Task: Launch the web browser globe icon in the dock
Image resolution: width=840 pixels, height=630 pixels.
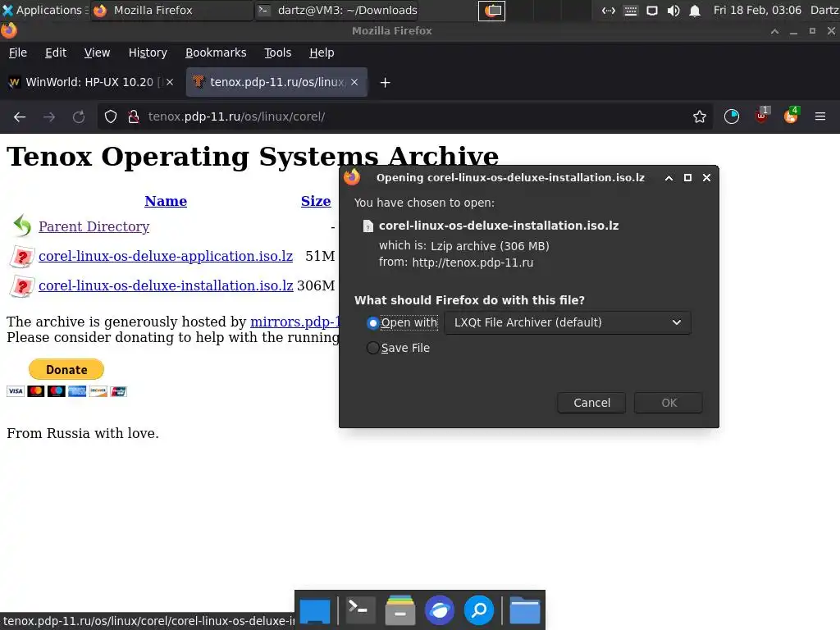Action: click(x=440, y=610)
